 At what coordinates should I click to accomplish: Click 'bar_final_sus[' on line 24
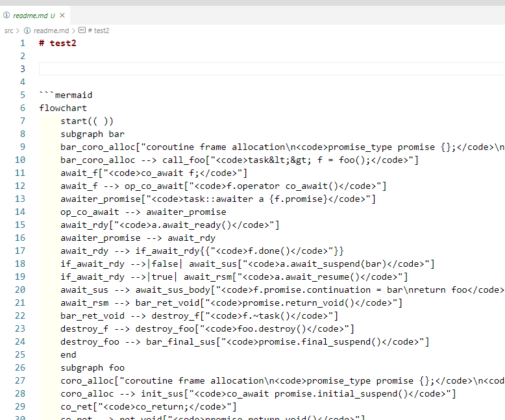[x=184, y=341]
